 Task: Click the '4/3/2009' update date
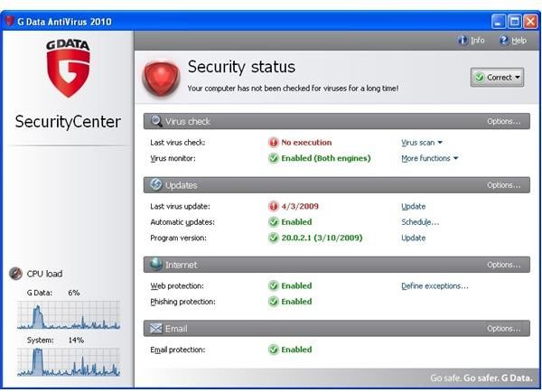300,206
